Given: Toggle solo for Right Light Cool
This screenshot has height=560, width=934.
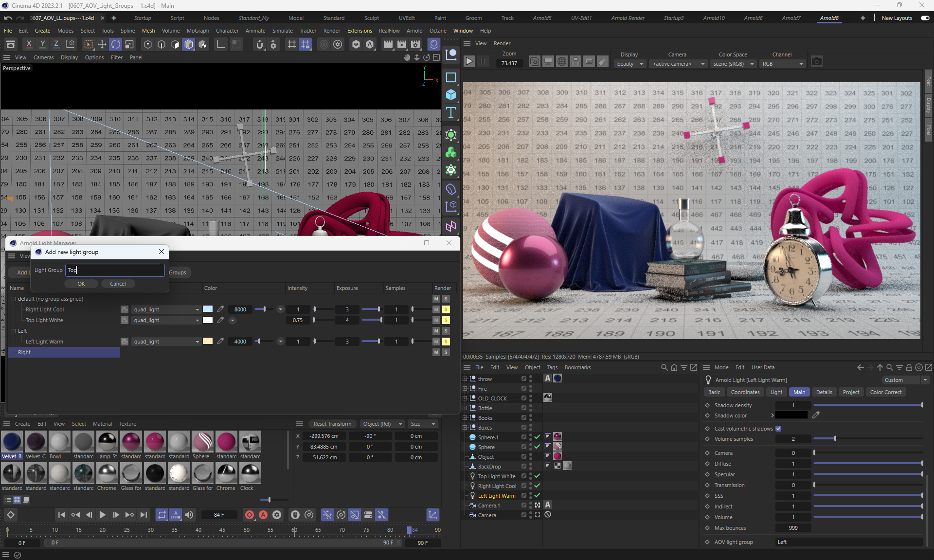Looking at the screenshot, I should 446,309.
